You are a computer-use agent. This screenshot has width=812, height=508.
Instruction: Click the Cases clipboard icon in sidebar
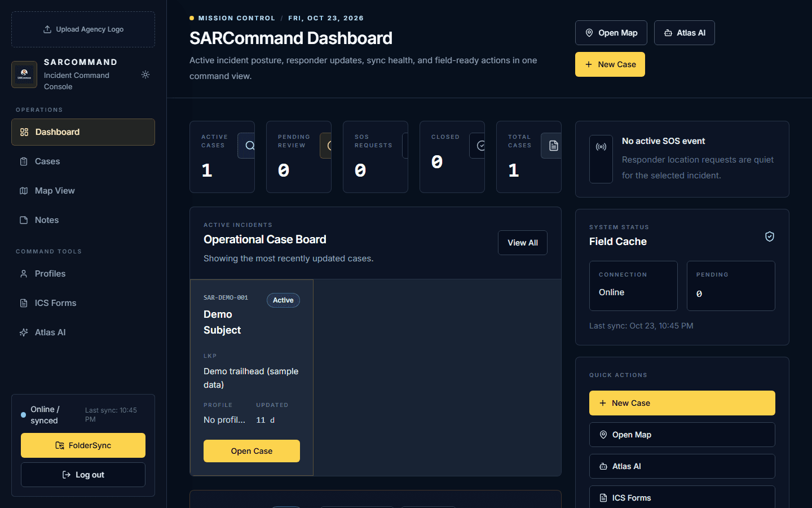tap(24, 161)
